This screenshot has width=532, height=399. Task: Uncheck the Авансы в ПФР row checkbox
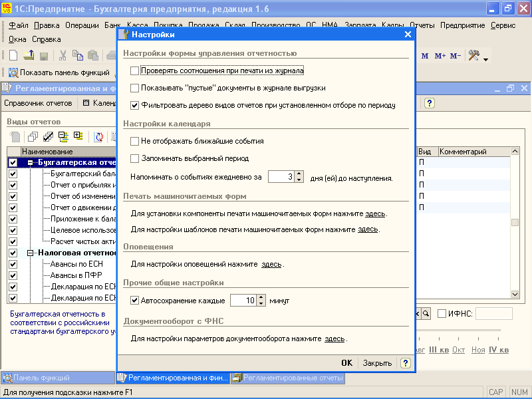(x=13, y=275)
